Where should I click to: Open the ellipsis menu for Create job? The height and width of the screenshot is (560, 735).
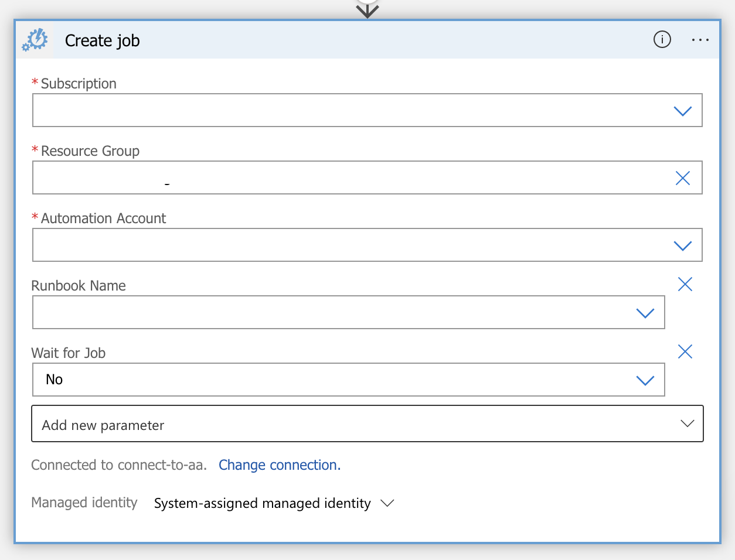click(700, 40)
